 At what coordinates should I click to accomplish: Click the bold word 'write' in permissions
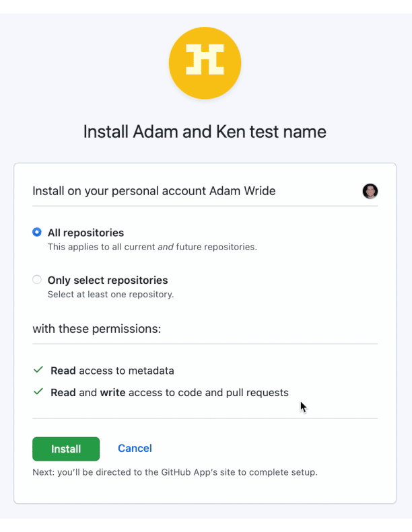[x=113, y=393]
